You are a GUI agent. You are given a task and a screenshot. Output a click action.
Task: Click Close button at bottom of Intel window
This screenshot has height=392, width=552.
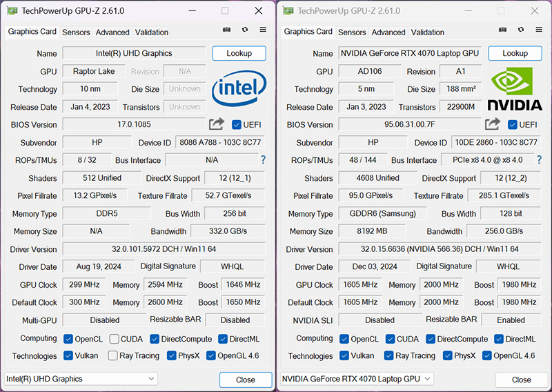click(x=246, y=380)
